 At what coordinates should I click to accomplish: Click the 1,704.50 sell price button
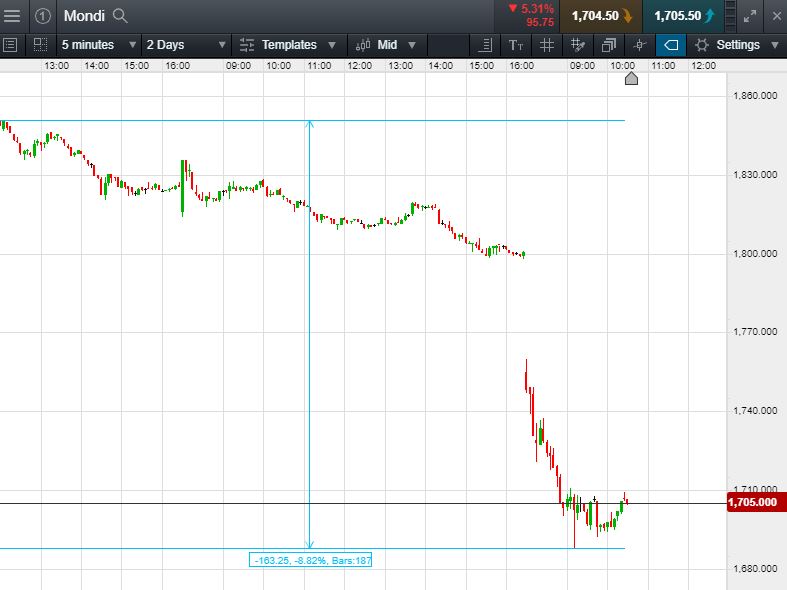coord(601,16)
